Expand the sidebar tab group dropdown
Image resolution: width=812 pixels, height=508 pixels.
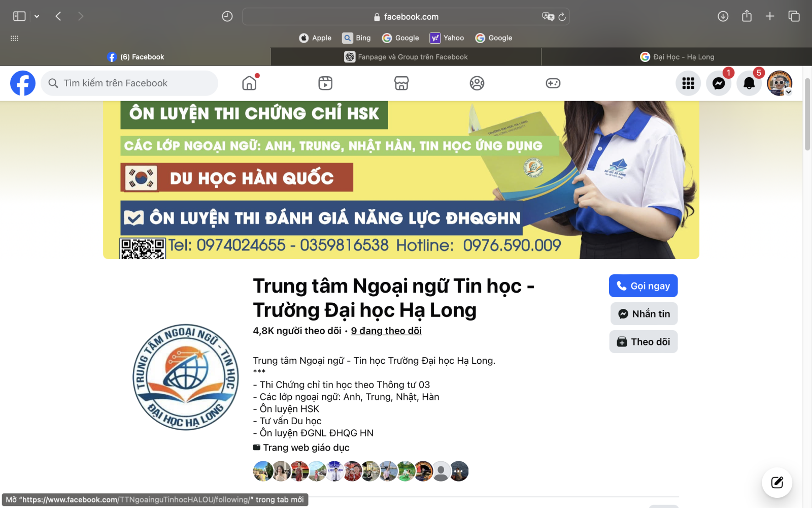pos(37,16)
